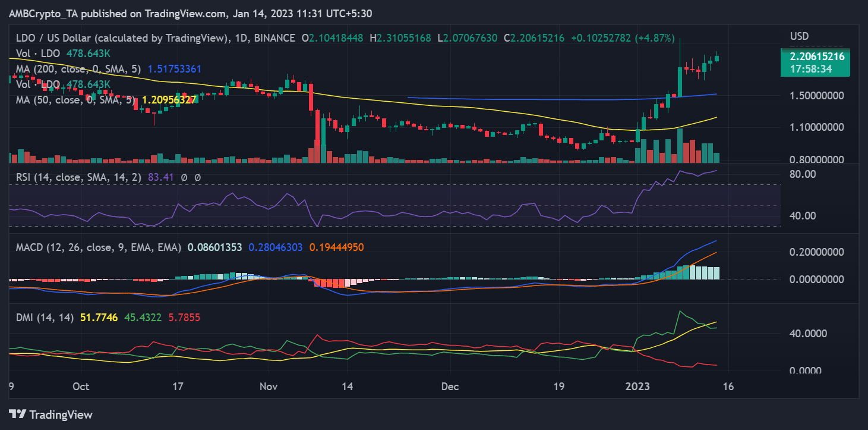Viewport: 868px width, 430px height.
Task: Click the 0.00000000 level on MACD axis
Action: pyautogui.click(x=817, y=280)
